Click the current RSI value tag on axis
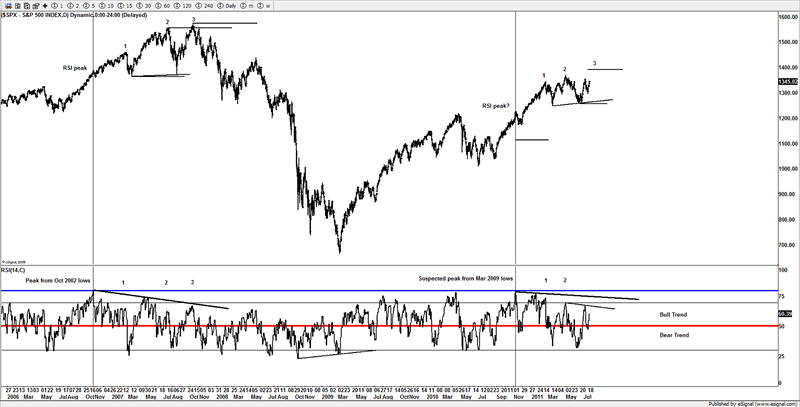800x407 pixels. point(785,313)
